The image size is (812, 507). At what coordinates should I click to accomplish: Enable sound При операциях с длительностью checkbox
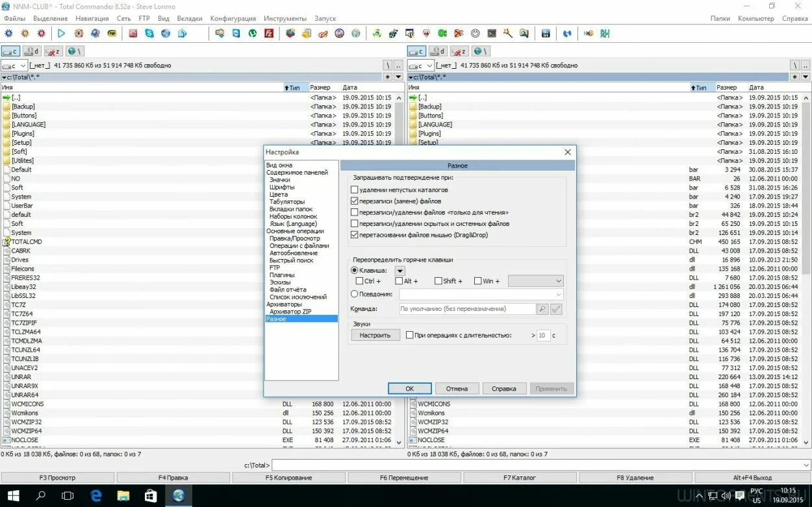click(409, 336)
